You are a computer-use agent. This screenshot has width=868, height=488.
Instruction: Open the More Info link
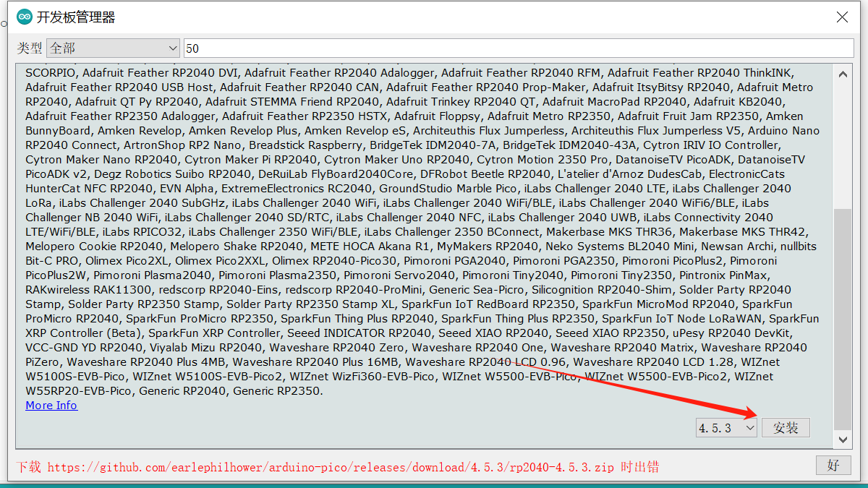point(51,406)
